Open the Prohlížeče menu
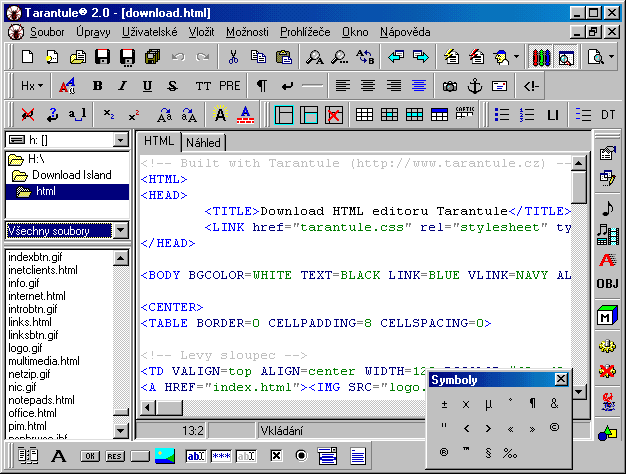Screen dimensions: 626x474 pos(305,32)
